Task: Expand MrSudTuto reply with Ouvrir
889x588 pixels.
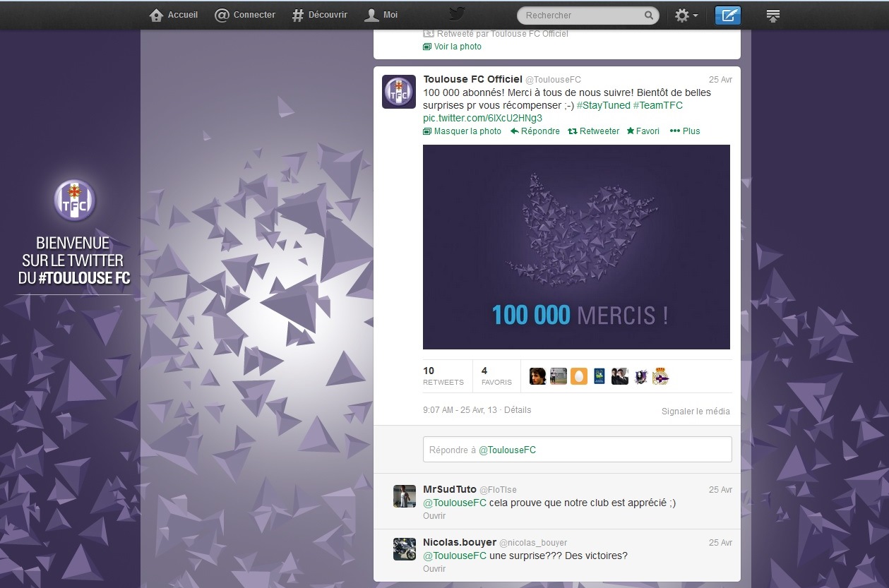Action: pos(434,516)
